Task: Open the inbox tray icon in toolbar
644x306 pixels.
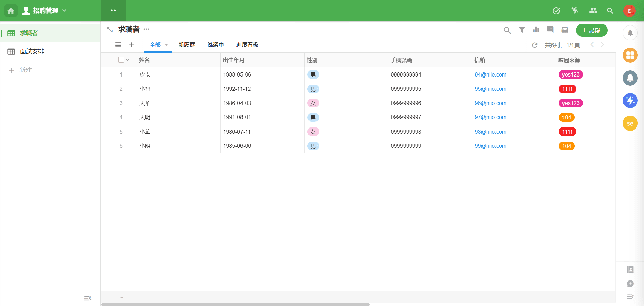Action: (565, 30)
